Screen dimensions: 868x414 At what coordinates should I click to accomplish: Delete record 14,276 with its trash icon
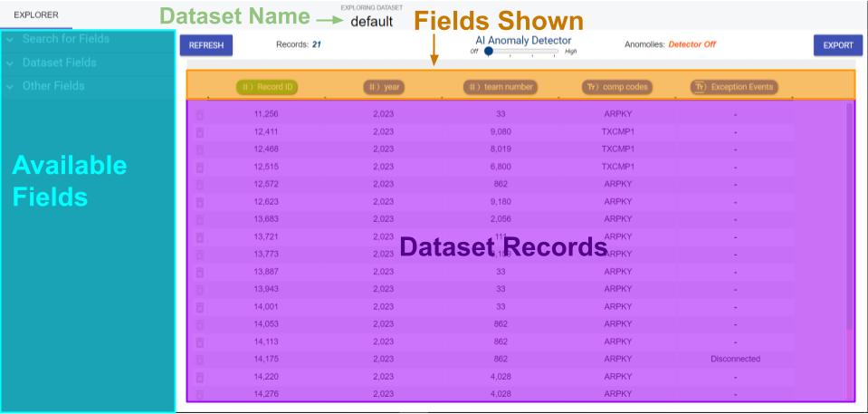click(x=200, y=395)
